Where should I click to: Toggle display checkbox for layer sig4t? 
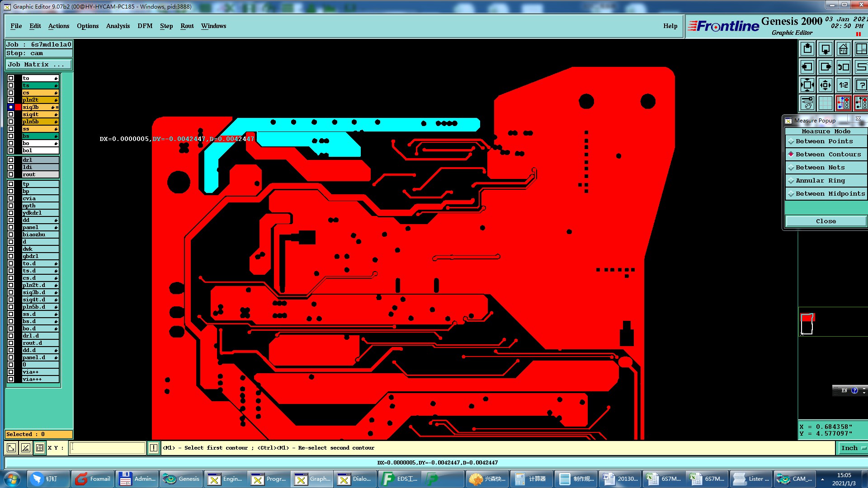11,114
